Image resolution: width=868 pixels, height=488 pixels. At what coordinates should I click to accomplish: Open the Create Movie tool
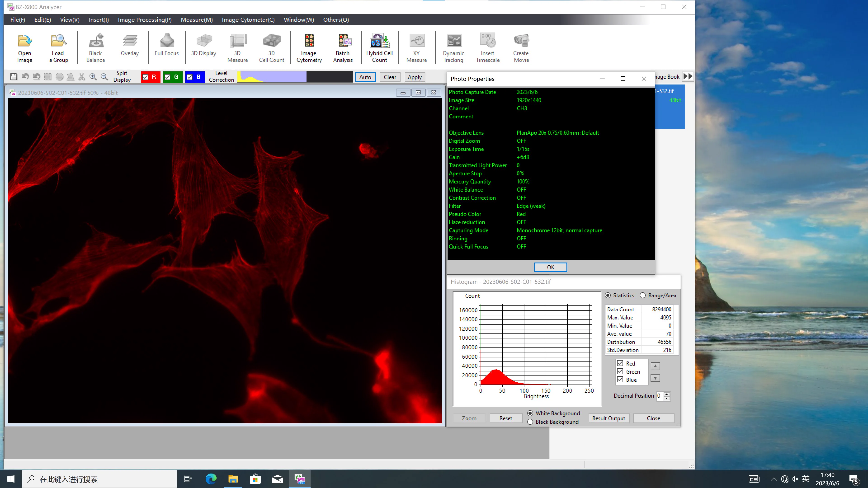(x=521, y=48)
